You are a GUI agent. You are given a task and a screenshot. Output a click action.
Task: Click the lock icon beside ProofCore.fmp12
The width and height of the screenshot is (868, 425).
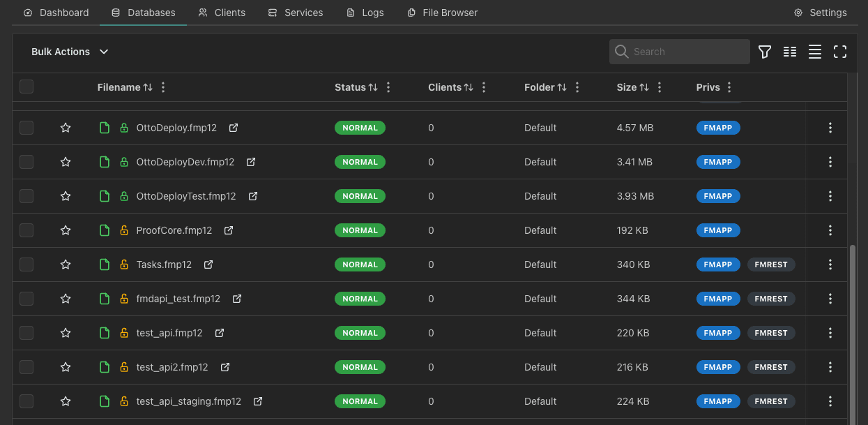(124, 230)
